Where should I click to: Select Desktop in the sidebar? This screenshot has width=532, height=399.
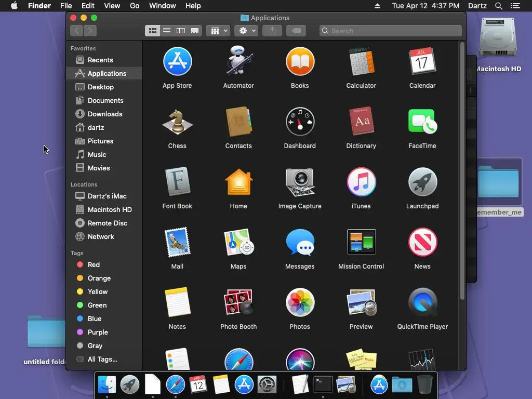pos(104,87)
